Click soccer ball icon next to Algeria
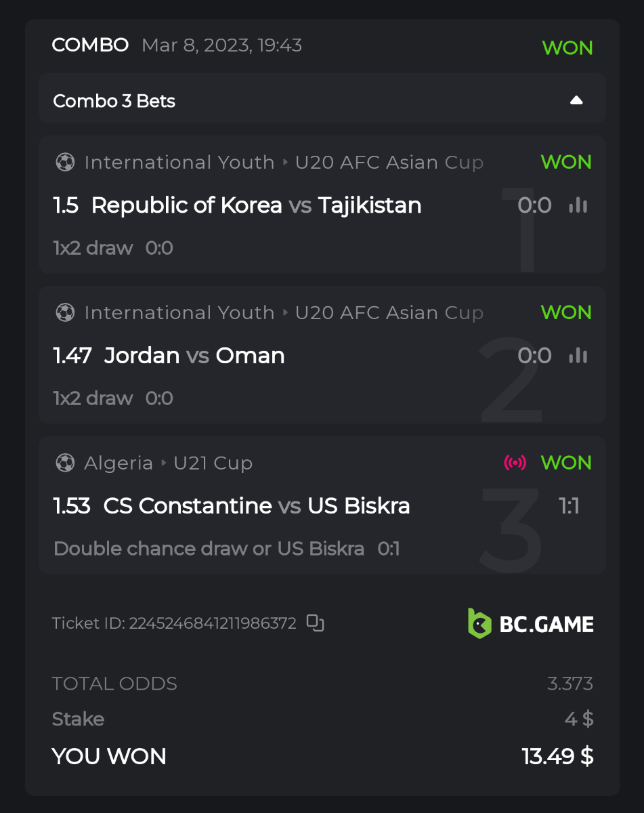This screenshot has height=813, width=644. pyautogui.click(x=65, y=463)
